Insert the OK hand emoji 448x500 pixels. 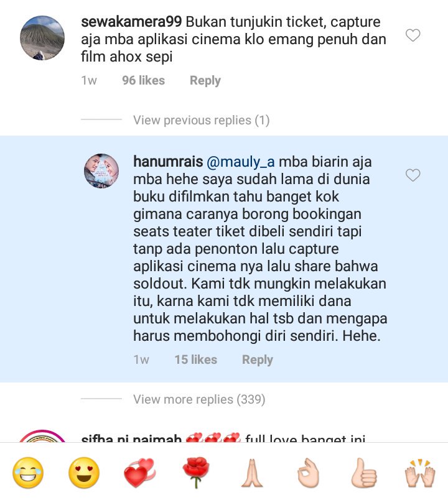308,473
